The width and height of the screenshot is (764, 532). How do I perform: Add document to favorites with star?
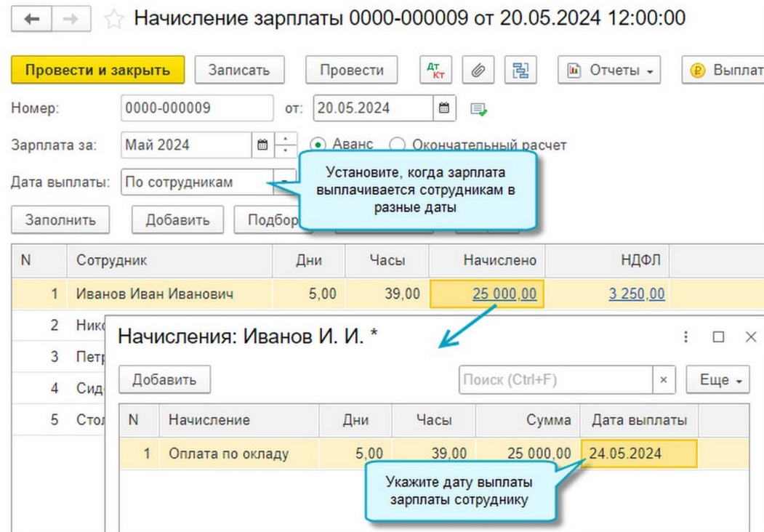114,20
